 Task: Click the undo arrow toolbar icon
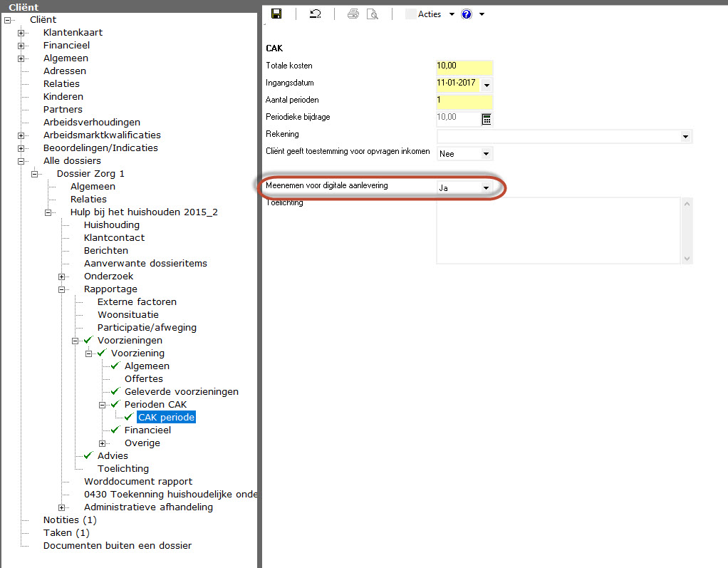315,14
